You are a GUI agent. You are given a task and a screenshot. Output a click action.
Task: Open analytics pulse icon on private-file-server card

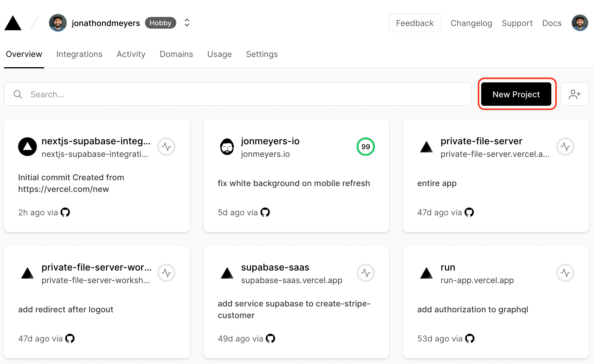565,147
